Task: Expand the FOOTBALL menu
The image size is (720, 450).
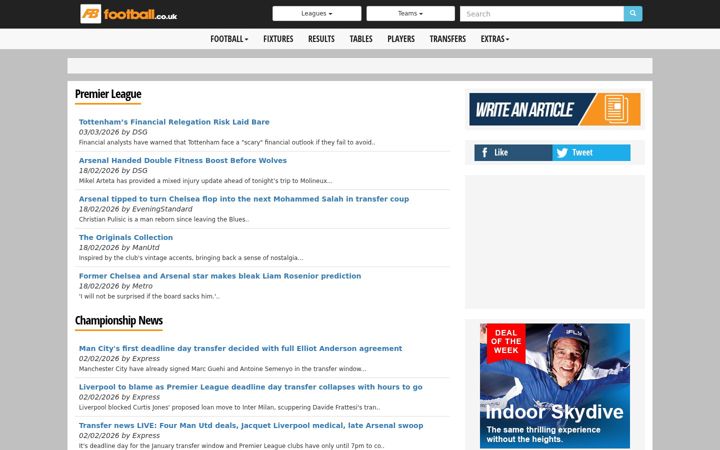Action: pyautogui.click(x=229, y=39)
